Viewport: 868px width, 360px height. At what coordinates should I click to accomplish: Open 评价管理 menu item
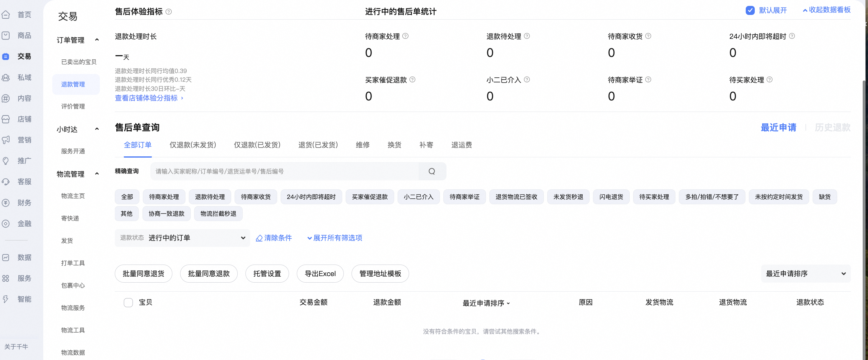[x=73, y=106]
